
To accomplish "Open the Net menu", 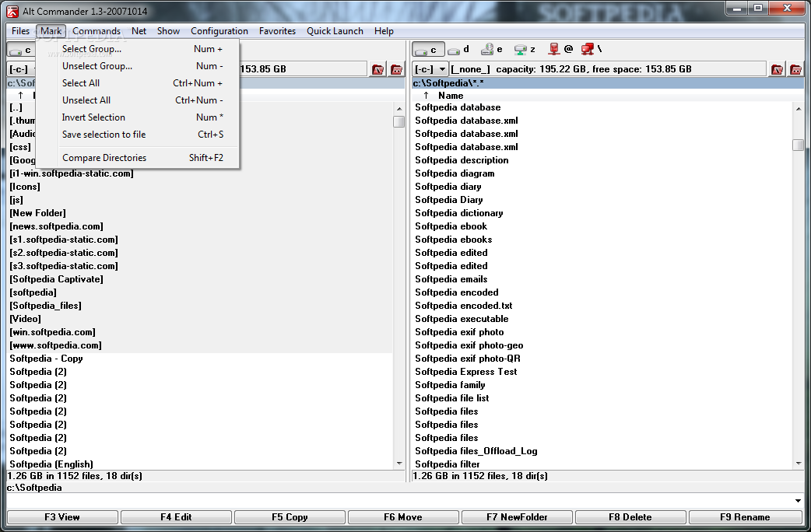I will [139, 31].
